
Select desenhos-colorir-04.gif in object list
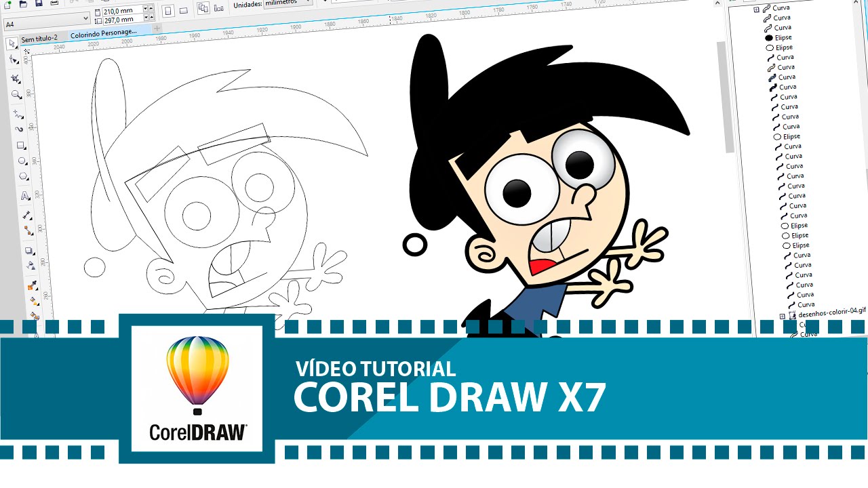[x=826, y=312]
